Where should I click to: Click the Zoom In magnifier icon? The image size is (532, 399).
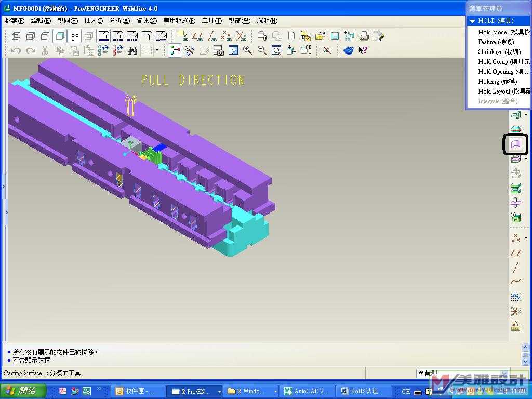point(247,50)
